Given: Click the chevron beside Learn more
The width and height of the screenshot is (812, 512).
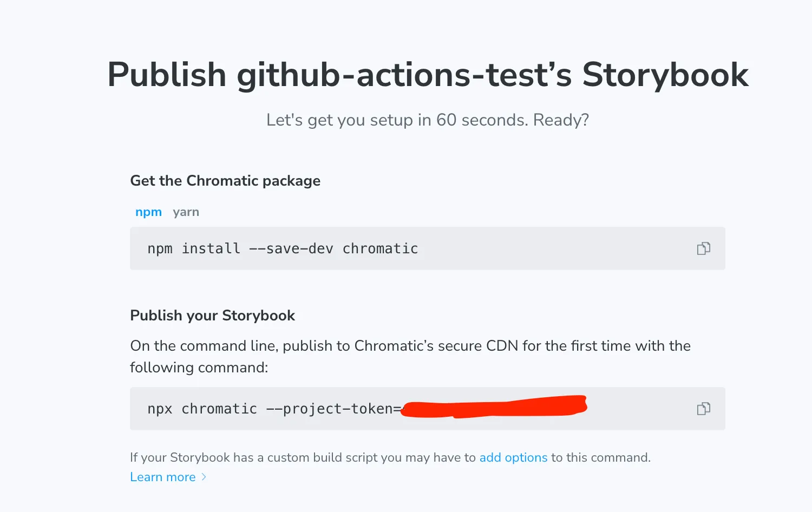Looking at the screenshot, I should [x=204, y=477].
